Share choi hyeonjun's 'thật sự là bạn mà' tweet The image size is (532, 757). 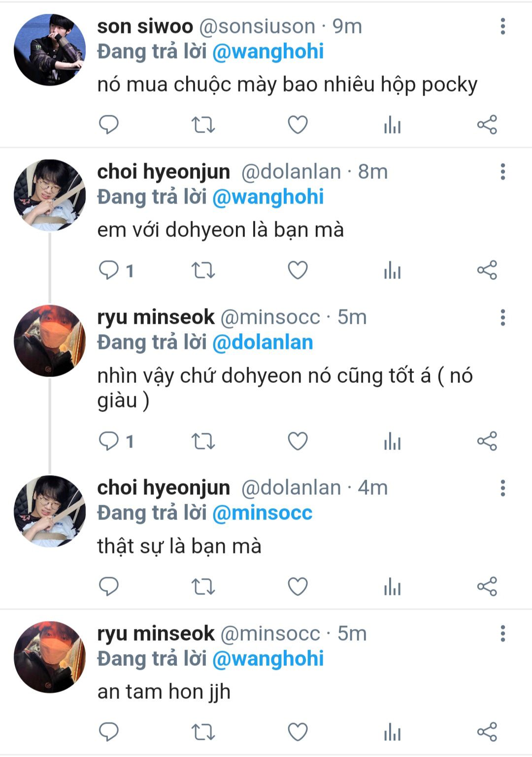(x=487, y=586)
